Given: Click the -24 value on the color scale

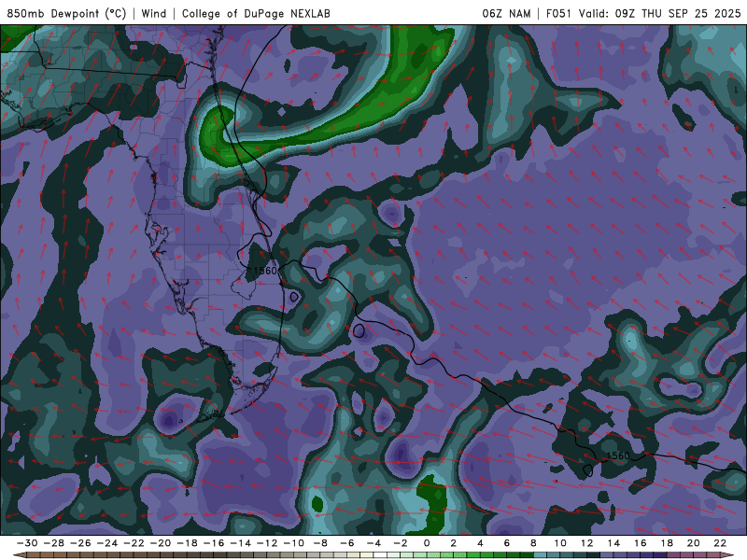Looking at the screenshot, I should (106, 543).
